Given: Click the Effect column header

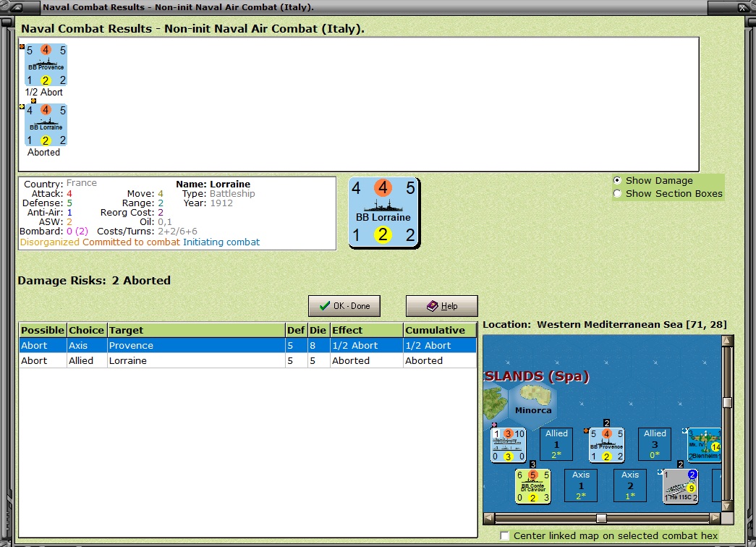Looking at the screenshot, I should [367, 331].
